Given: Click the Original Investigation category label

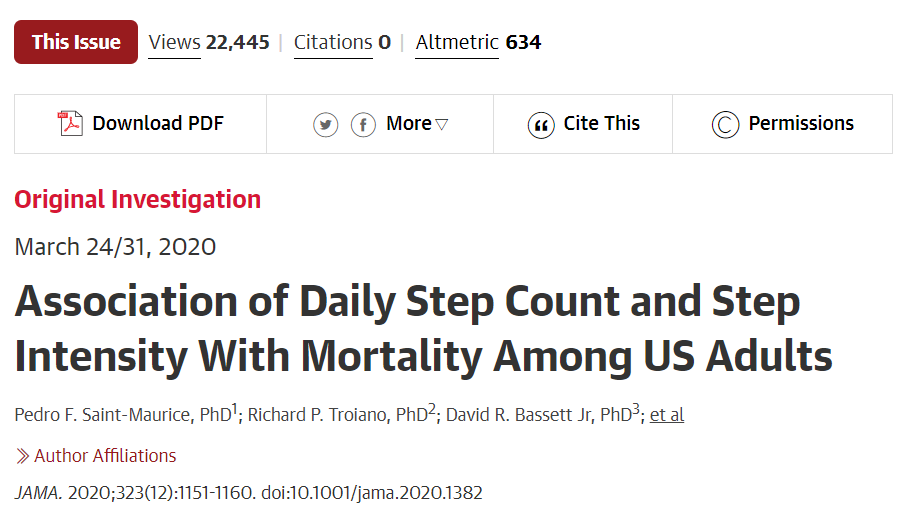Looking at the screenshot, I should pos(137,199).
